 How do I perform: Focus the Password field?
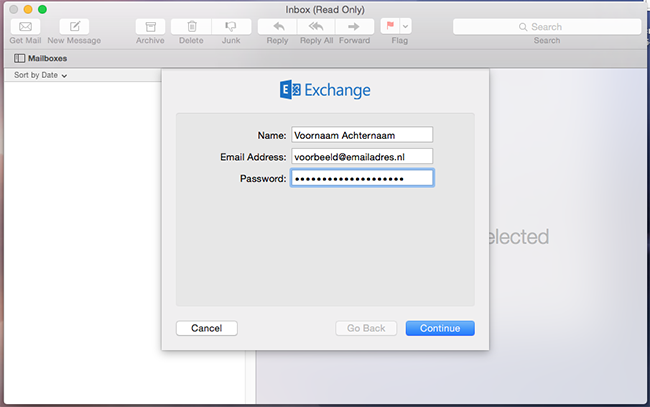pos(362,178)
